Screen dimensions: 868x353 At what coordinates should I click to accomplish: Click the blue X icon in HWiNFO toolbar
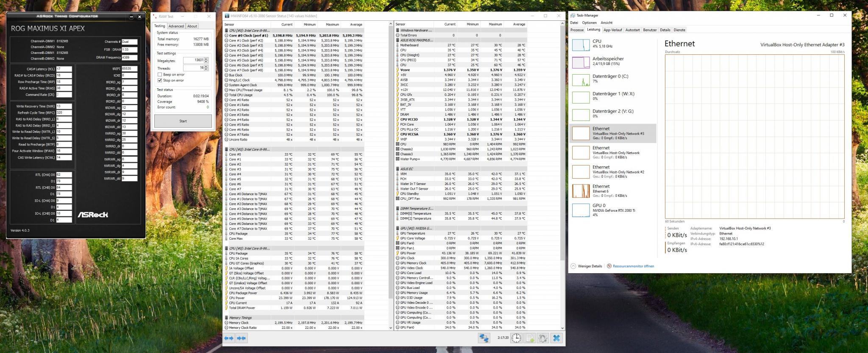point(556,338)
